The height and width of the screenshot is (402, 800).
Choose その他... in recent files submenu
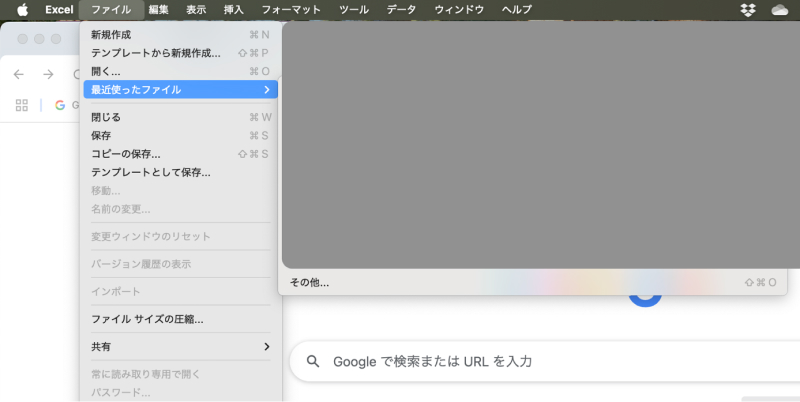[x=533, y=282]
